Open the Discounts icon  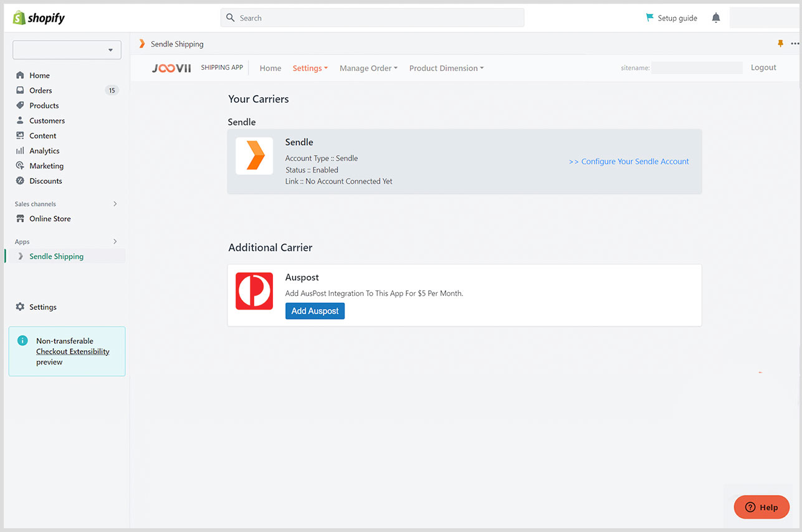[x=21, y=181]
